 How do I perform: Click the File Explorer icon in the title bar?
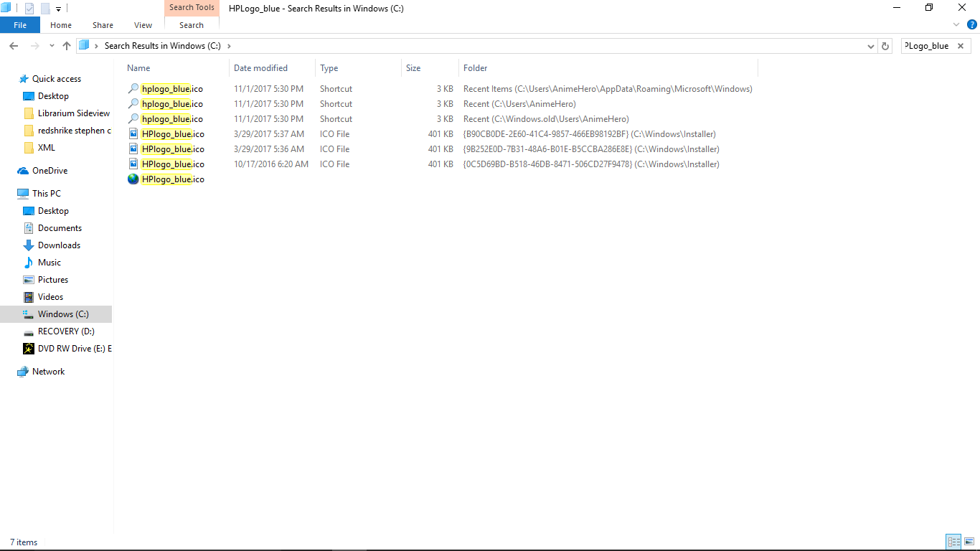pyautogui.click(x=6, y=8)
